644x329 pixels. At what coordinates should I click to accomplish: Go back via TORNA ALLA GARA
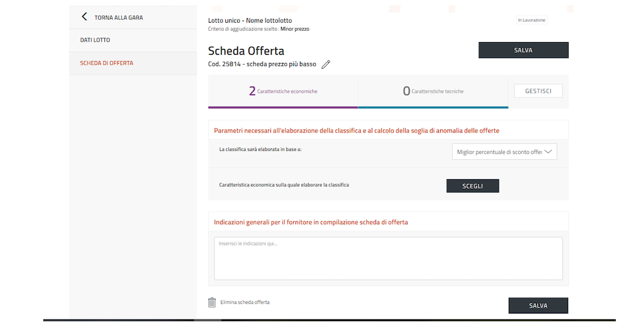pos(118,18)
